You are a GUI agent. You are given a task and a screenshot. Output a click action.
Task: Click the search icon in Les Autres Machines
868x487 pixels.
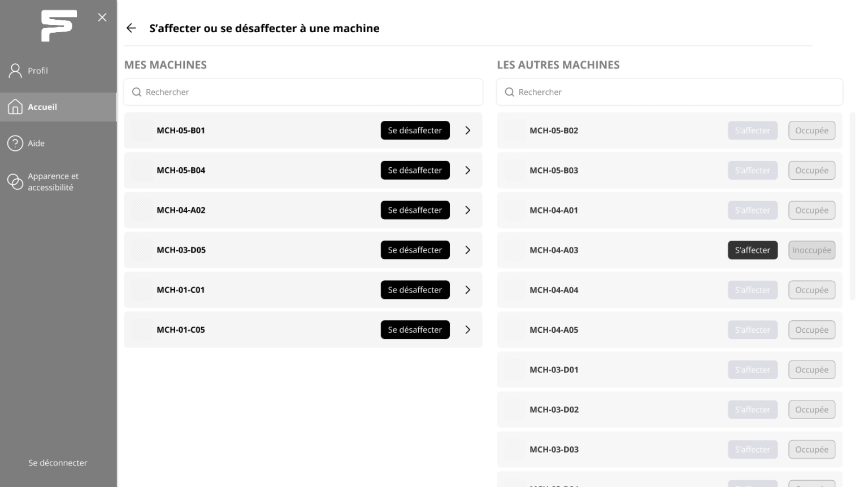pyautogui.click(x=510, y=92)
